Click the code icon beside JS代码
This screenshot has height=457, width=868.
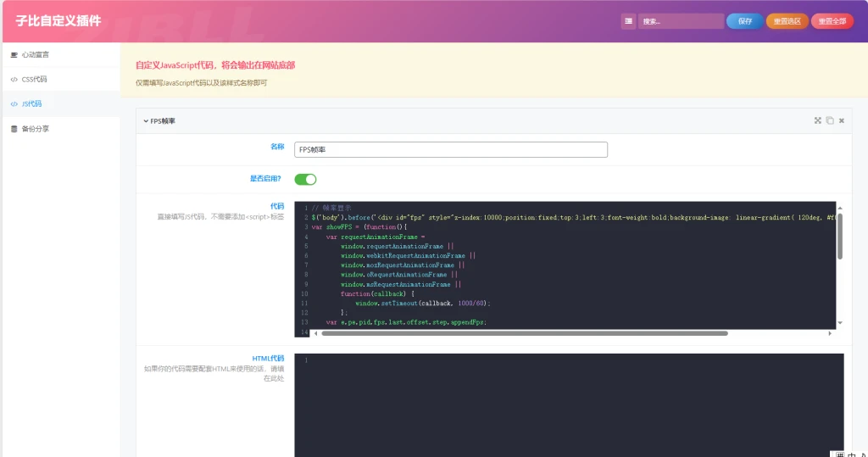coord(14,103)
